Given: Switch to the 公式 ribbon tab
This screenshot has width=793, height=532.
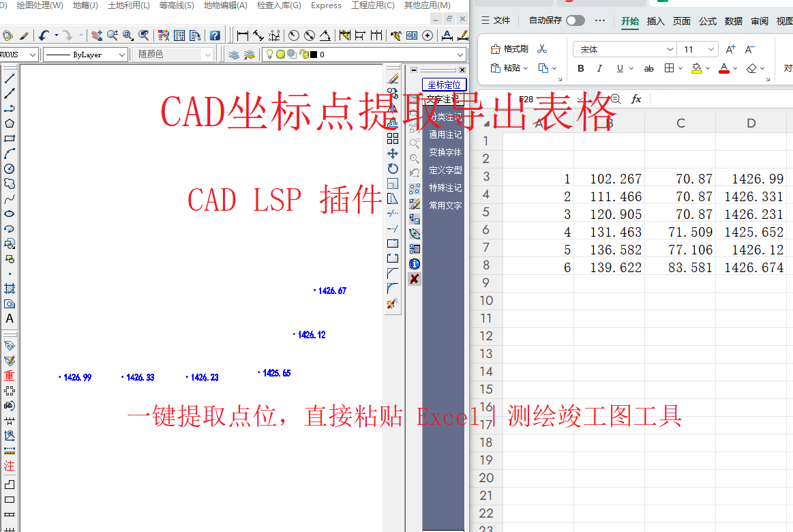Looking at the screenshot, I should click(x=708, y=21).
